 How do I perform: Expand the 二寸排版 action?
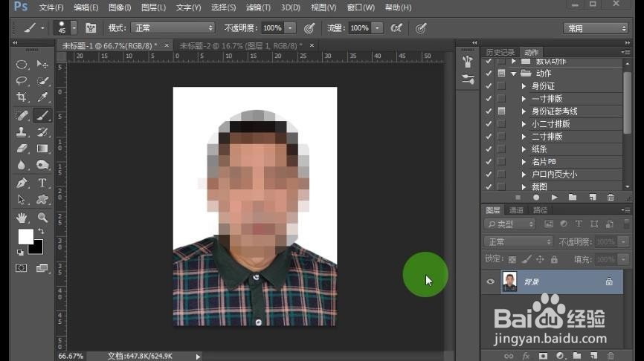tap(524, 137)
